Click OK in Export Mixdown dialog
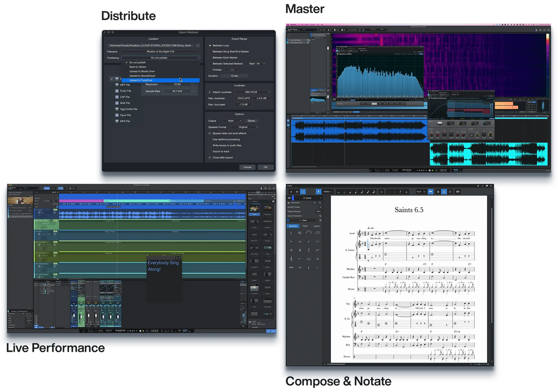This screenshot has width=558, height=392. tap(266, 167)
